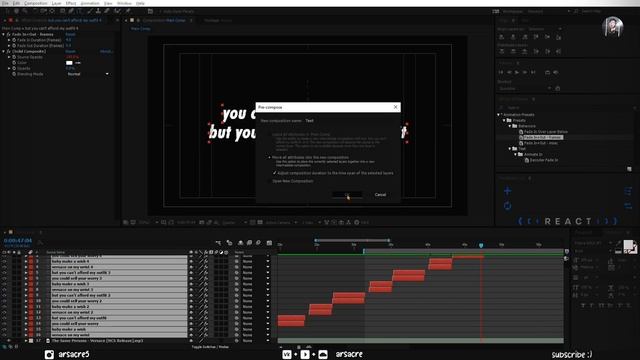Image resolution: width=640 pixels, height=360 pixels.
Task: Click the fill color swatch in Character panel
Action: point(628,245)
